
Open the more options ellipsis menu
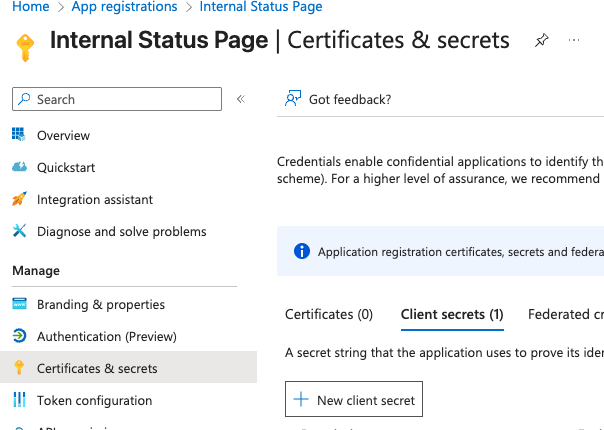(x=574, y=41)
